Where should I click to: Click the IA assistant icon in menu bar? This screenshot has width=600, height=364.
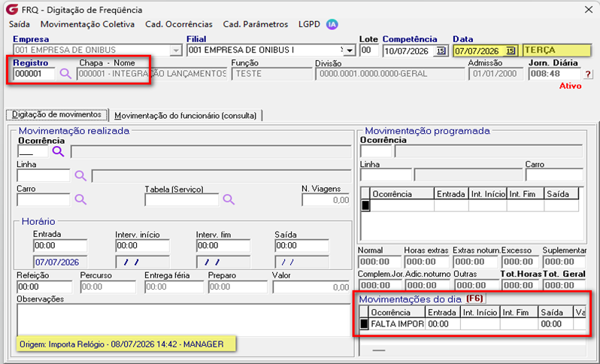point(332,25)
